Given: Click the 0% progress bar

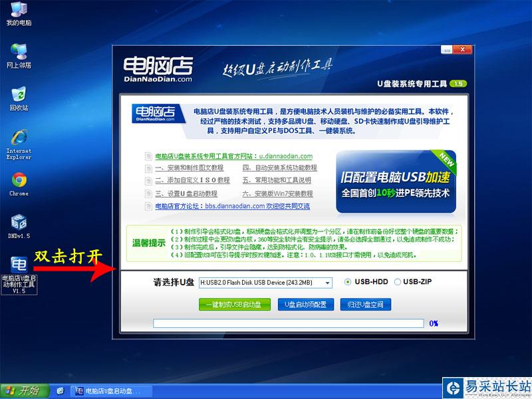Looking at the screenshot, I should [289, 323].
